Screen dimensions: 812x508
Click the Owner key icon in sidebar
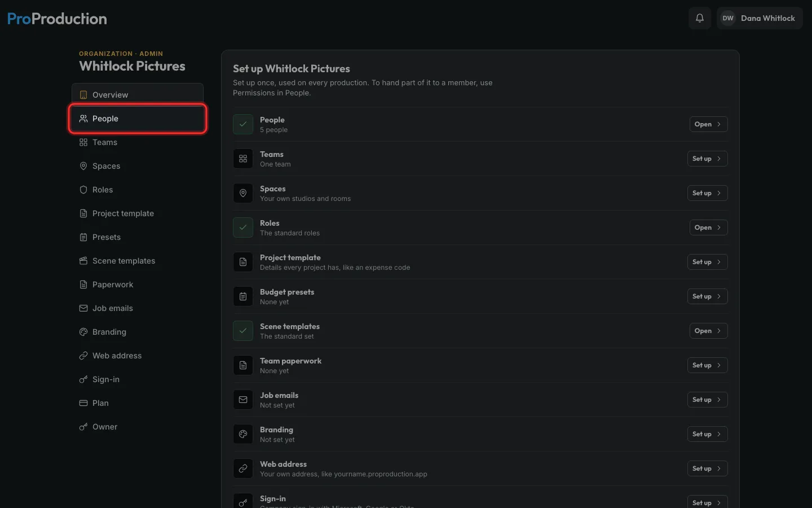83,427
